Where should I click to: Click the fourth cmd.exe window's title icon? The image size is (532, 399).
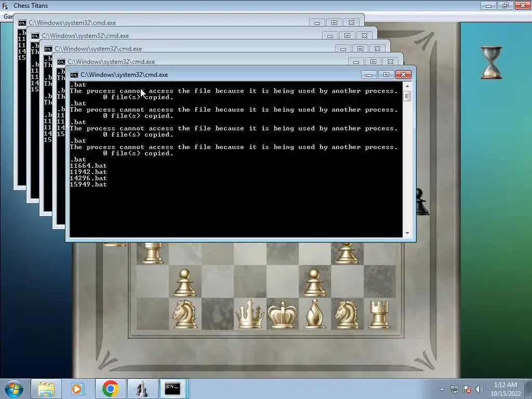coord(35,36)
